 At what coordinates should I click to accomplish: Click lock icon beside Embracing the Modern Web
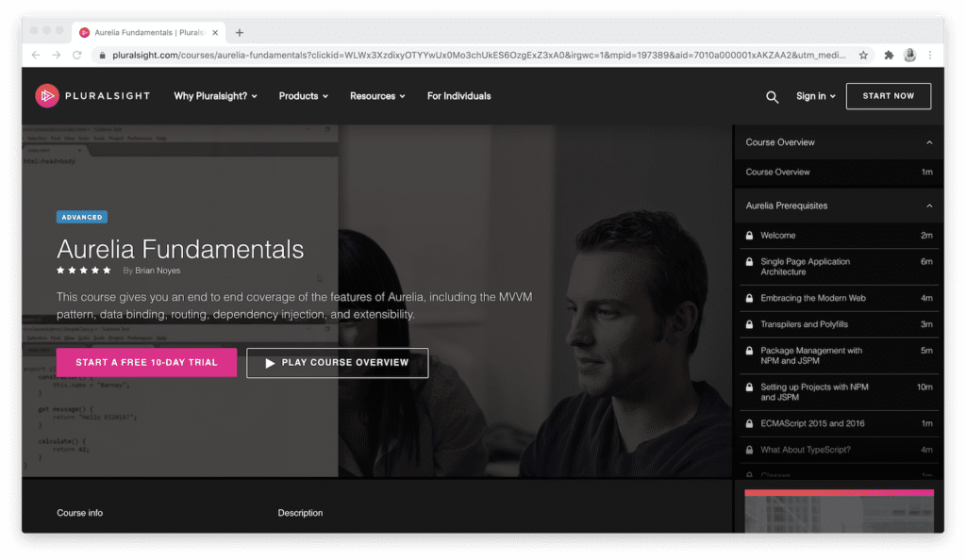coord(749,298)
